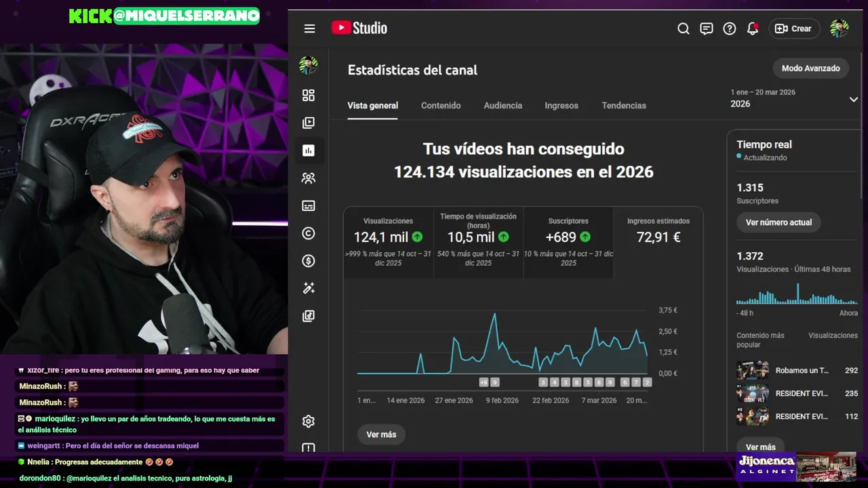
Task: Open the RESIDENT EVI... row with 112 views
Action: [x=797, y=416]
